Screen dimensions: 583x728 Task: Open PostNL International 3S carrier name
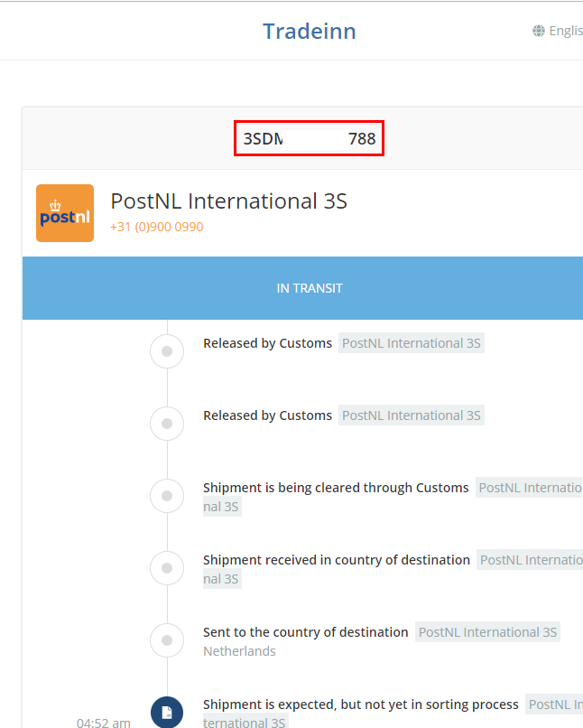(228, 201)
